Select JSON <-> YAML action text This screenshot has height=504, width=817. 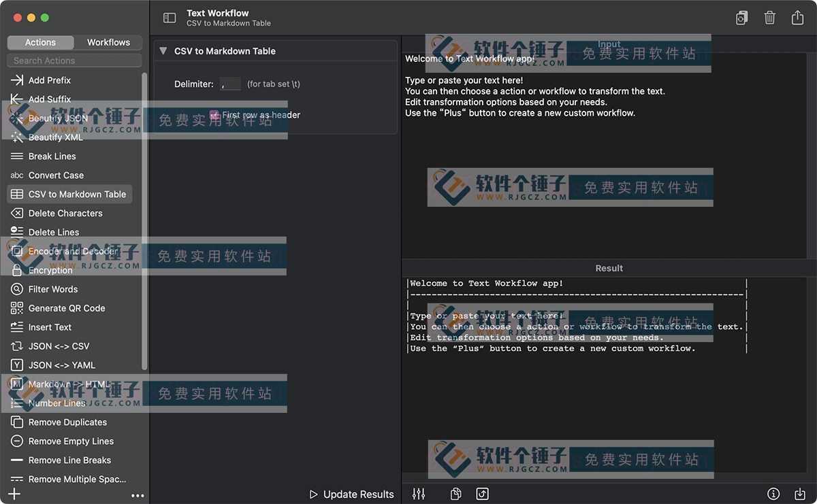(62, 366)
